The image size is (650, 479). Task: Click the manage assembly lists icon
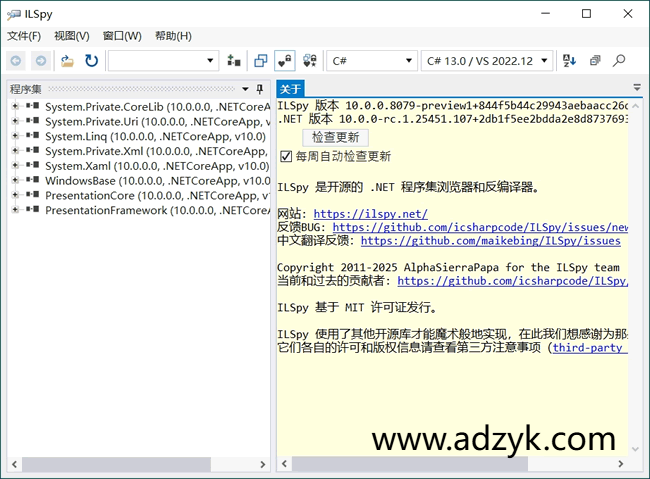coord(234,61)
